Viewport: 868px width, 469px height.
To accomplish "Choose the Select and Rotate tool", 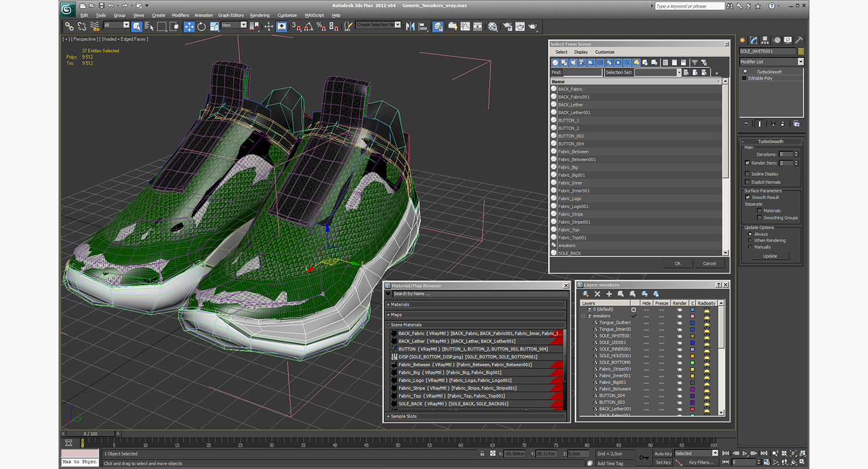I will point(202,26).
